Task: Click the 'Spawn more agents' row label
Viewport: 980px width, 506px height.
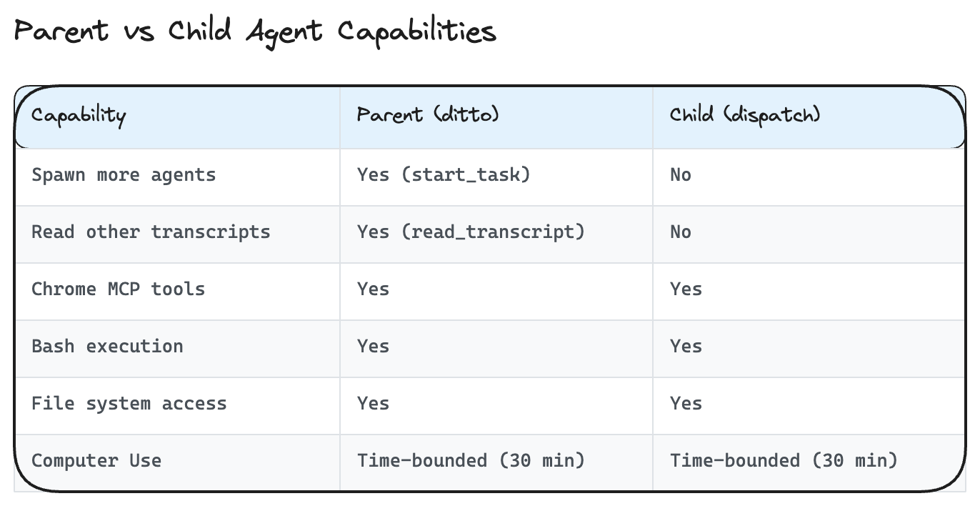Action: tap(124, 175)
